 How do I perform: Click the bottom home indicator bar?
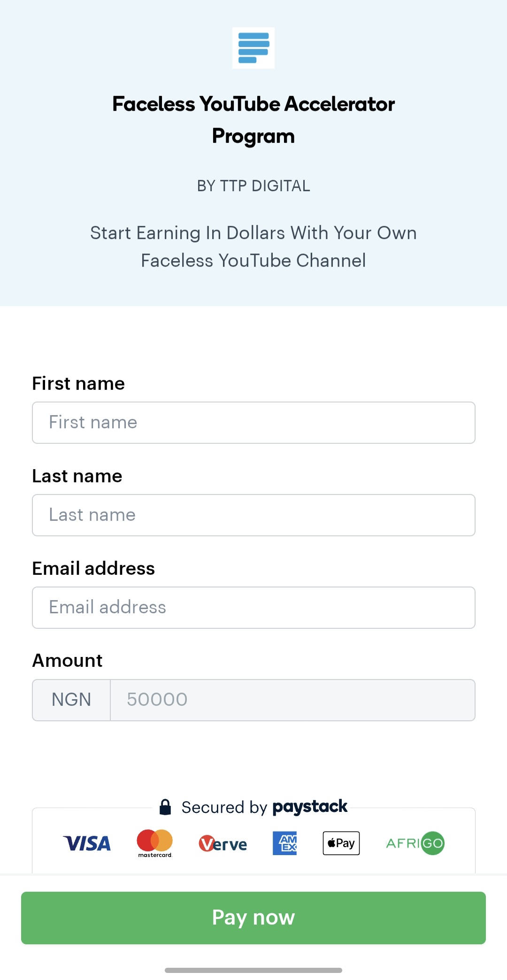[x=253, y=969]
